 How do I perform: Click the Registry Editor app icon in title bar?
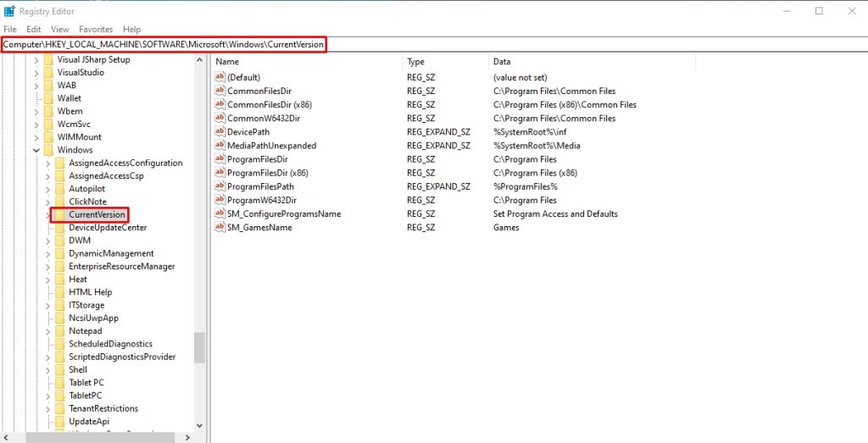pos(9,11)
